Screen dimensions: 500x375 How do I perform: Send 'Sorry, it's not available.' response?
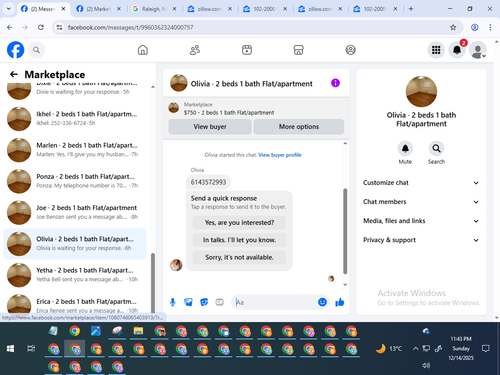pyautogui.click(x=239, y=257)
